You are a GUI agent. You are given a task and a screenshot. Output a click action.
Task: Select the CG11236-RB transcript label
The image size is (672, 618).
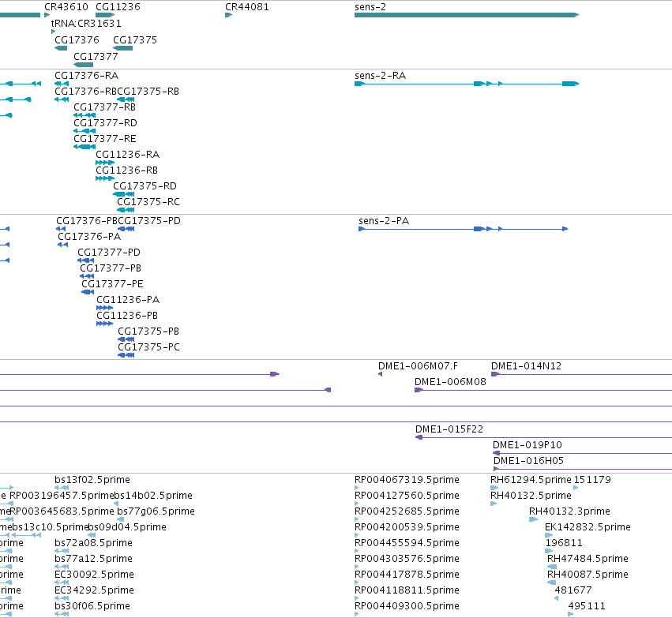(x=127, y=170)
